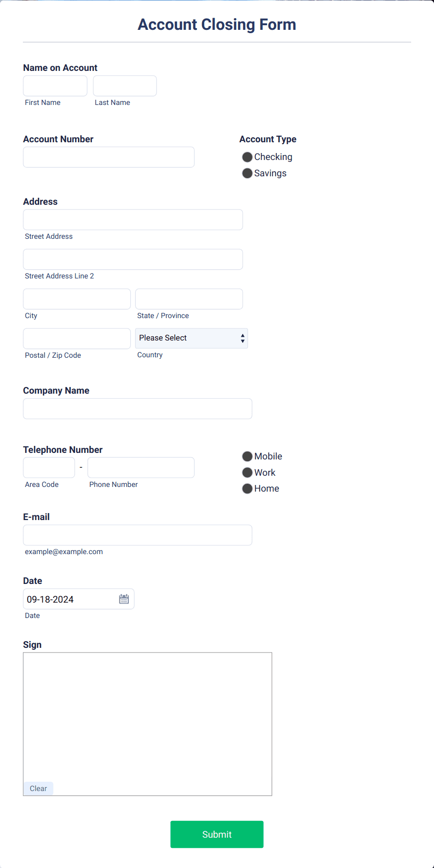The height and width of the screenshot is (868, 434).
Task: Click the Area Code field
Action: pyautogui.click(x=49, y=467)
